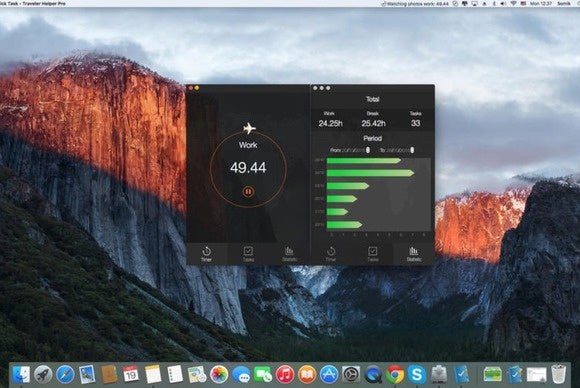580x388 pixels.
Task: Click the total Tasks count 33
Action: click(415, 123)
